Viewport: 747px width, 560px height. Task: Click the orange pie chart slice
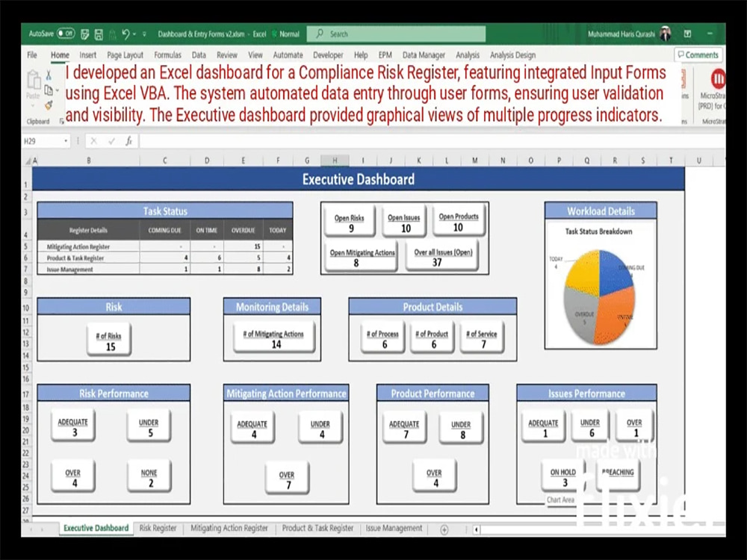[615, 317]
